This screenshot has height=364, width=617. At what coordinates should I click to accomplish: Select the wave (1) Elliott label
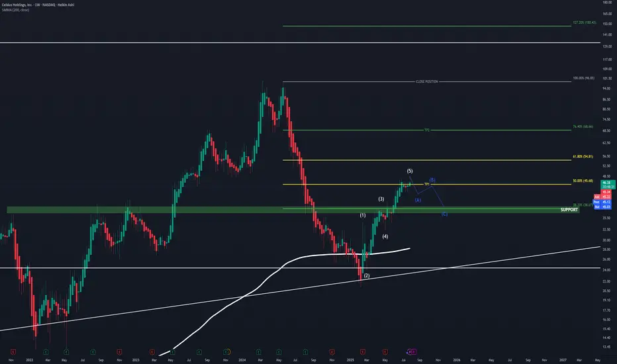362,215
